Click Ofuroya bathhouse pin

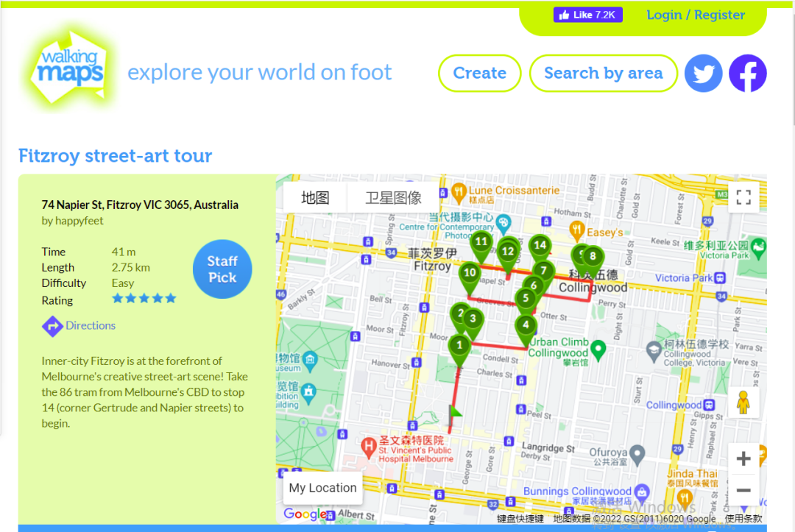pyautogui.click(x=637, y=454)
